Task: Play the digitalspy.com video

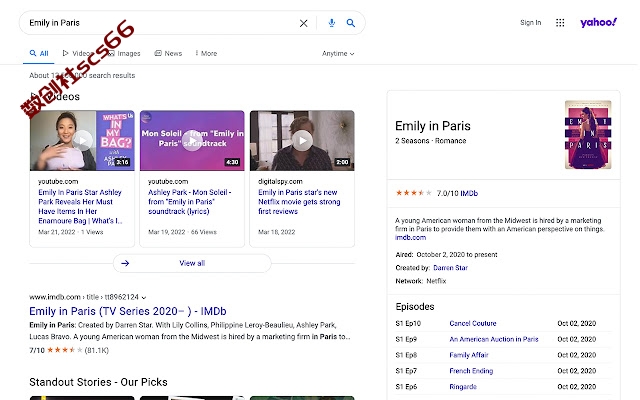Action: [302, 141]
